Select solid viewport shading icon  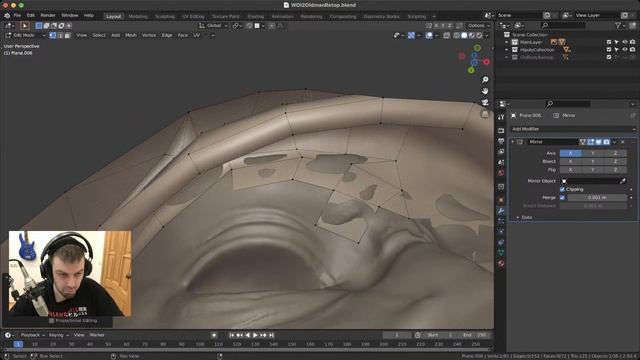click(x=464, y=36)
